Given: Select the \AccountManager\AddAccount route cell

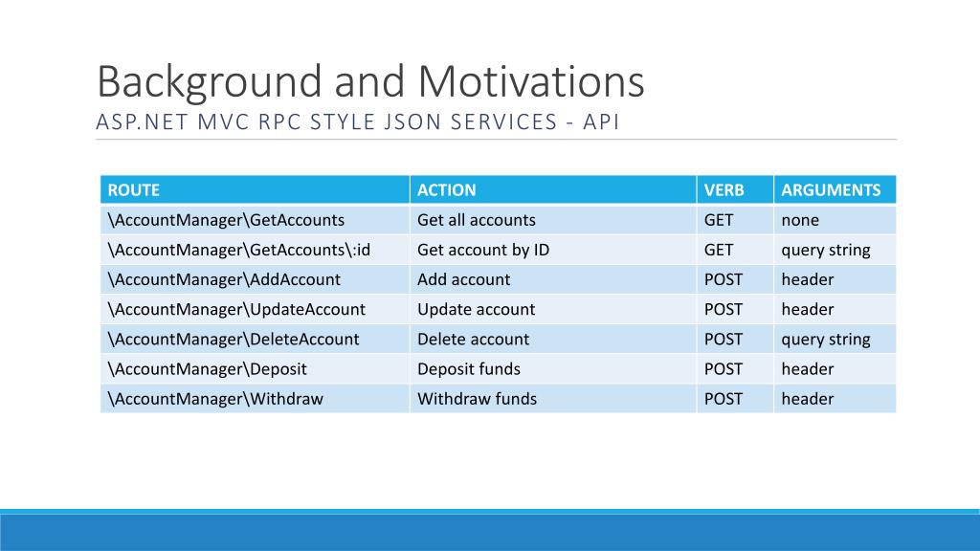Looking at the screenshot, I should [x=255, y=279].
